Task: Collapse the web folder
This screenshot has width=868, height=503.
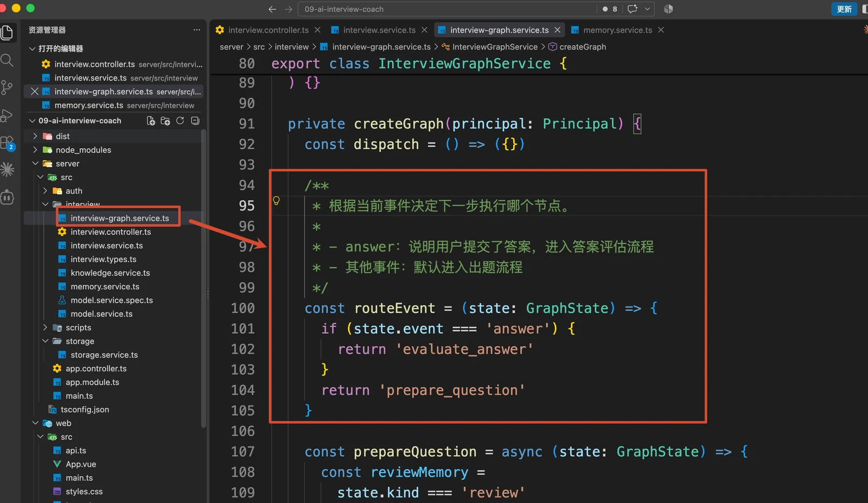Action: click(x=35, y=423)
